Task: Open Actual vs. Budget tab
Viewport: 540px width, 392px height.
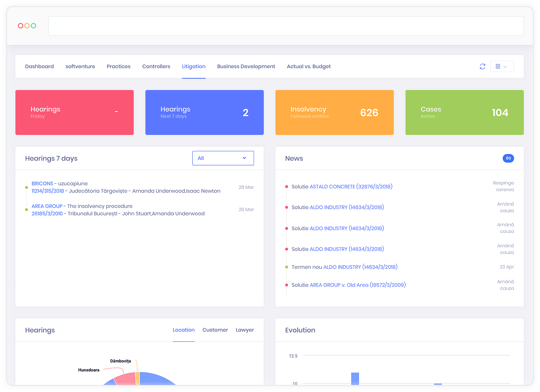Action: pos(309,67)
